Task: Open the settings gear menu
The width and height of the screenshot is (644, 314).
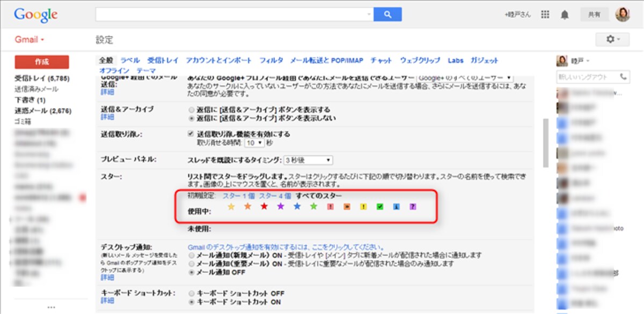Action: pos(612,39)
